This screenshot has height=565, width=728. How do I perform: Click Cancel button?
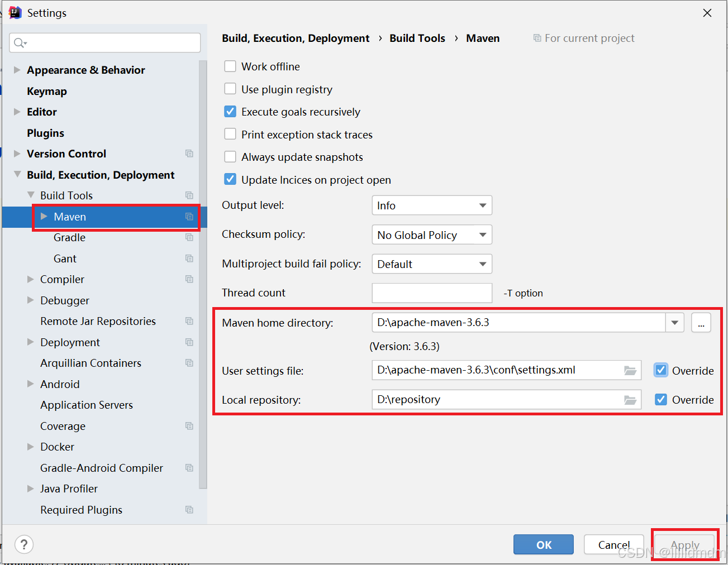(x=614, y=545)
